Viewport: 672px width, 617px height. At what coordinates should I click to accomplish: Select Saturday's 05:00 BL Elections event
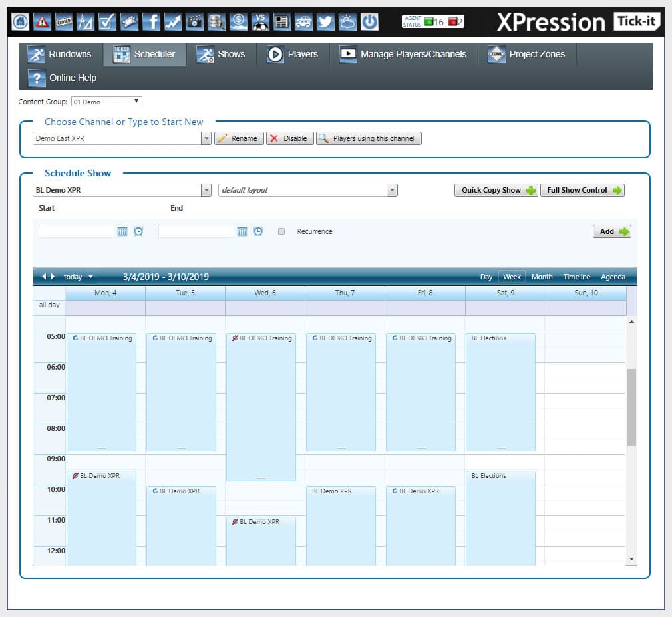[500, 392]
